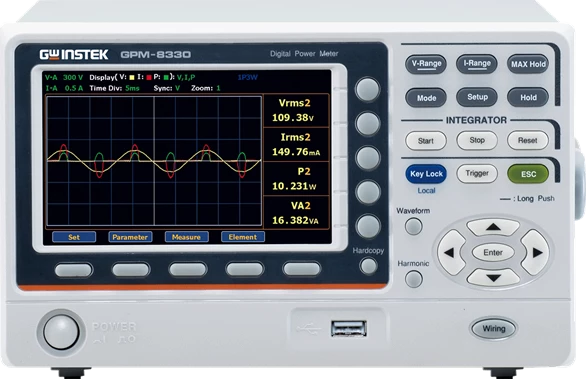This screenshot has height=379, width=586.
Task: Push the Wiring oval button
Action: [x=494, y=329]
